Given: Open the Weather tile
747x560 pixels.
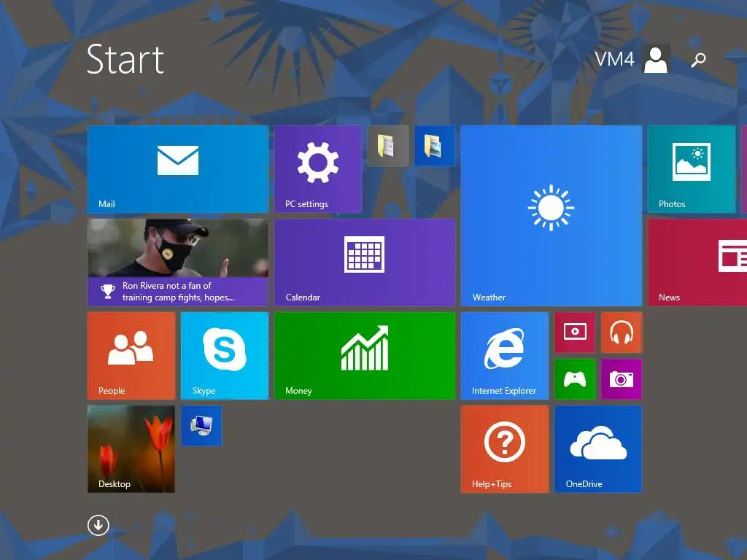Looking at the screenshot, I should pyautogui.click(x=551, y=216).
